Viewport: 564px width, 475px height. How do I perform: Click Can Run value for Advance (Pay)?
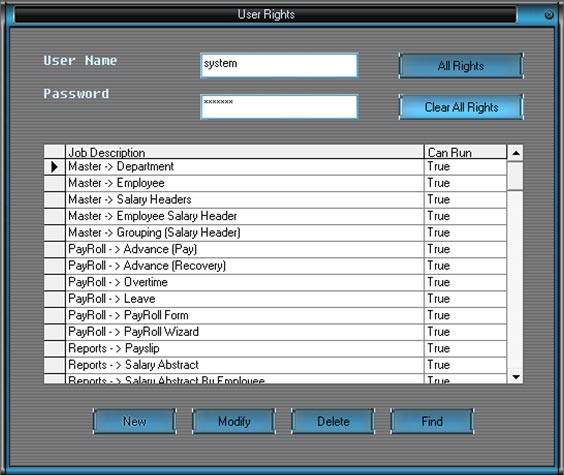pyautogui.click(x=465, y=250)
